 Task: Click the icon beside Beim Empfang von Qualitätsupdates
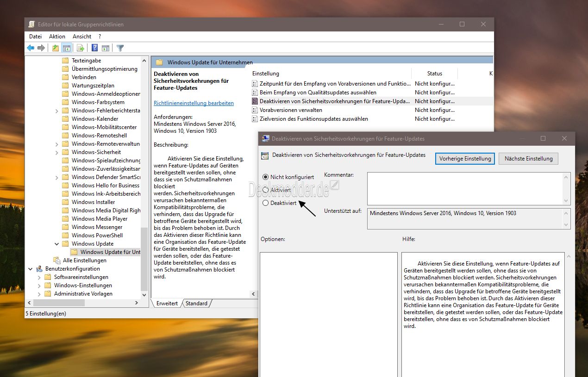[255, 93]
